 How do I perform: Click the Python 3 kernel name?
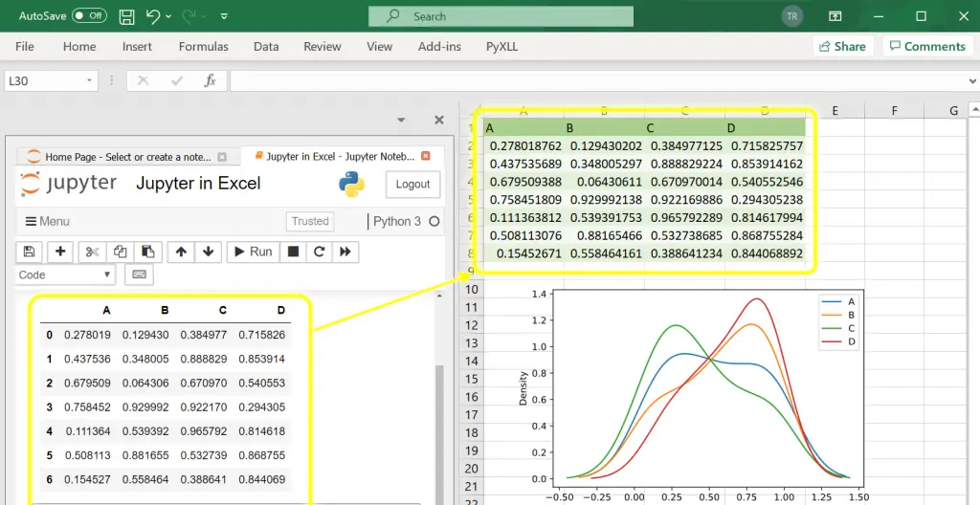pos(397,221)
